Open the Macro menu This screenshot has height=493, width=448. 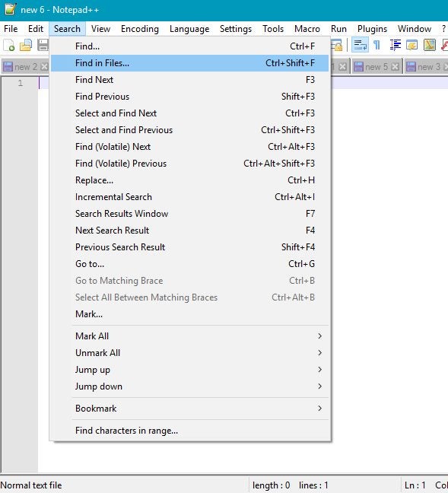tap(307, 29)
